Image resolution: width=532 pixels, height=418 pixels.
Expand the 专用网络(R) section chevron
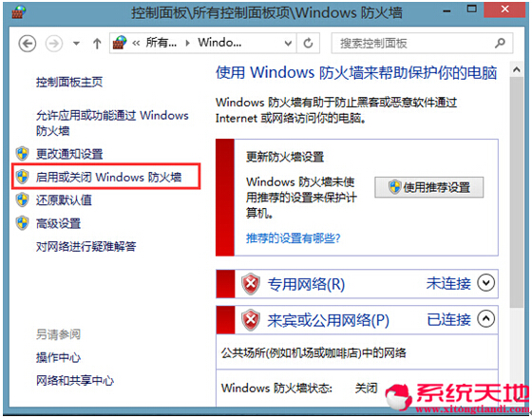click(485, 283)
